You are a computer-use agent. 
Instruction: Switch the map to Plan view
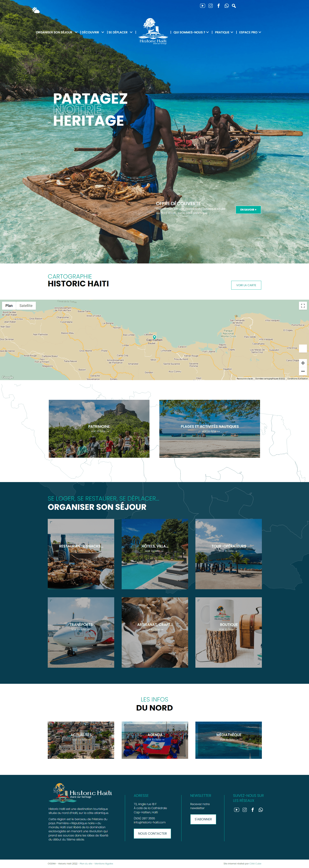(x=9, y=306)
